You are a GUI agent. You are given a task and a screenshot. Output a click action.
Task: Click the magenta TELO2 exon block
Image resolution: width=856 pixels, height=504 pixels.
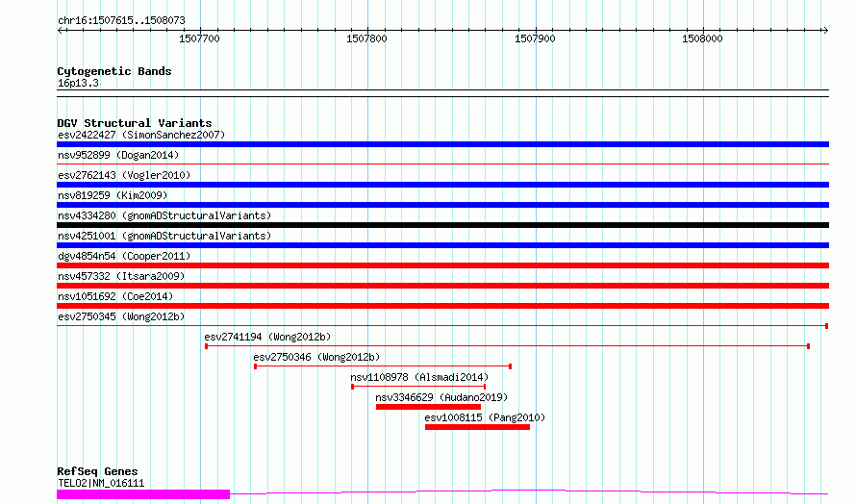click(x=143, y=494)
